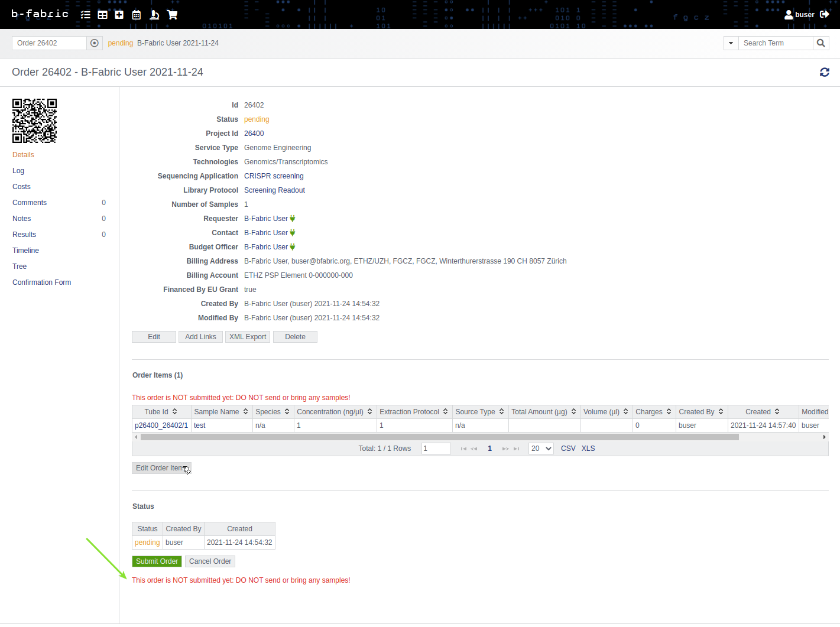This screenshot has height=627, width=840.
Task: Download order items as CSV
Action: coord(567,449)
